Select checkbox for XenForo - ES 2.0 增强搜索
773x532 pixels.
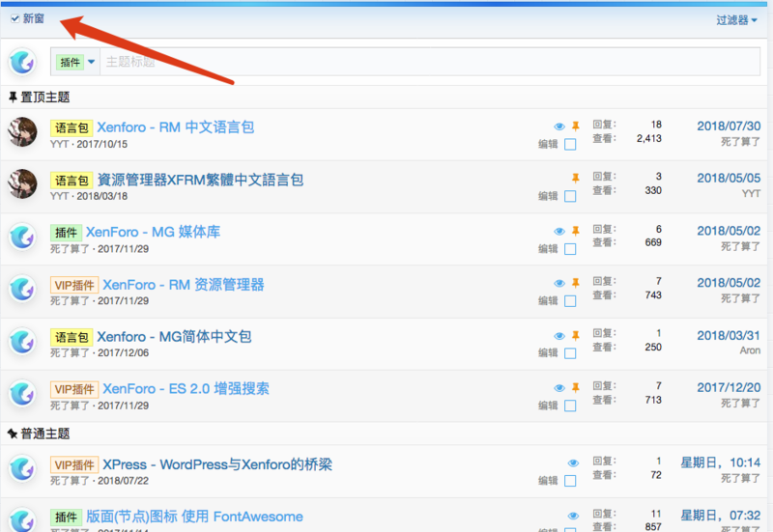[570, 406]
